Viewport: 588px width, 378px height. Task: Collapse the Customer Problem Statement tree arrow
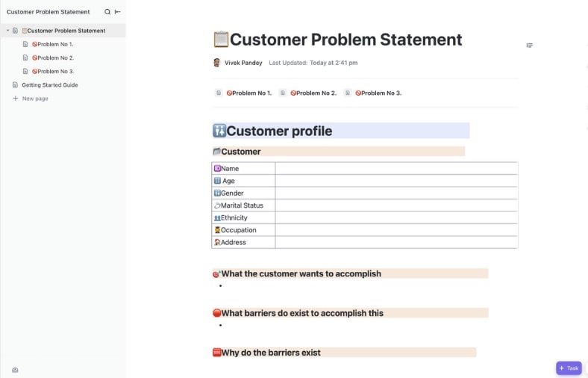7,31
